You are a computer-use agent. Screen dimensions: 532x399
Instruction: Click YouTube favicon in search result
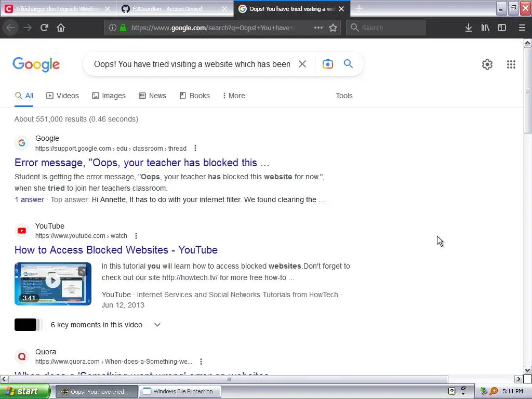[22, 231]
